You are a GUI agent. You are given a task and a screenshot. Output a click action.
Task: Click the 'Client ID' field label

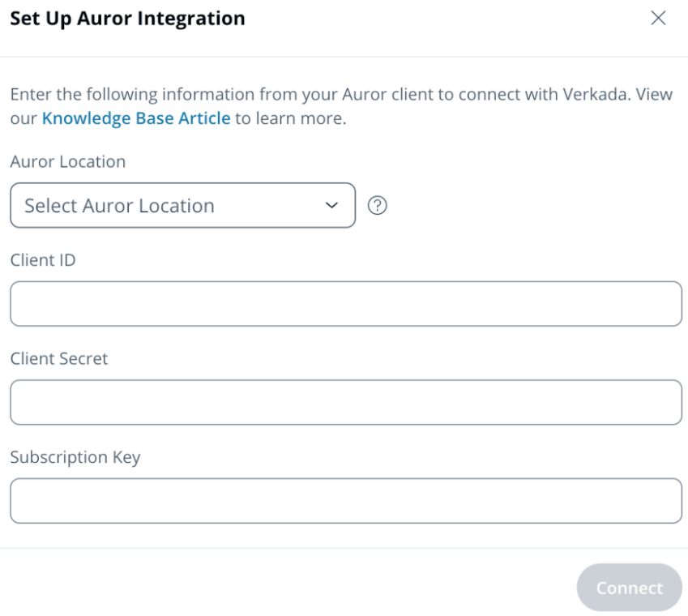(x=43, y=260)
